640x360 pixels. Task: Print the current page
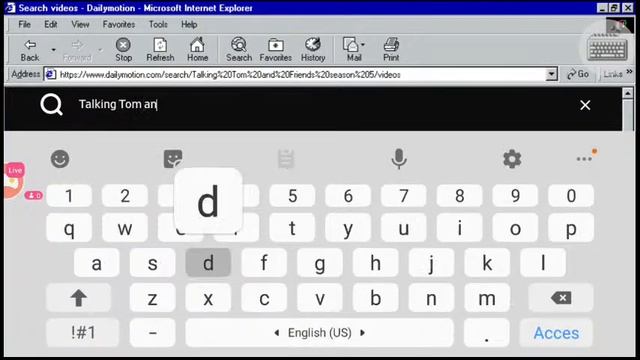point(391,50)
